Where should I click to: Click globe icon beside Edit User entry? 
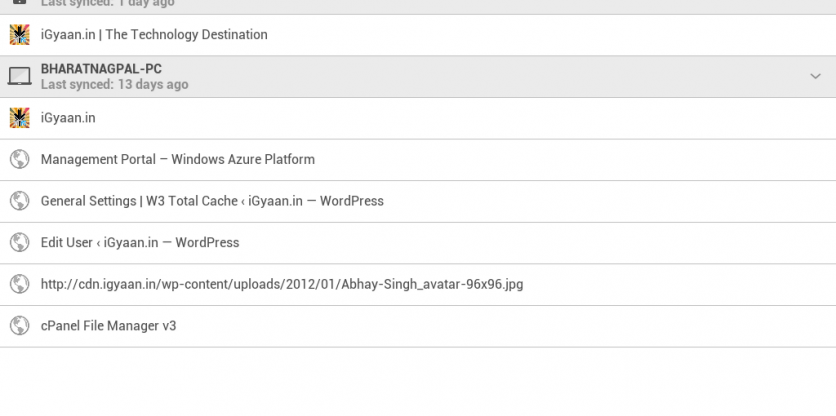19,243
